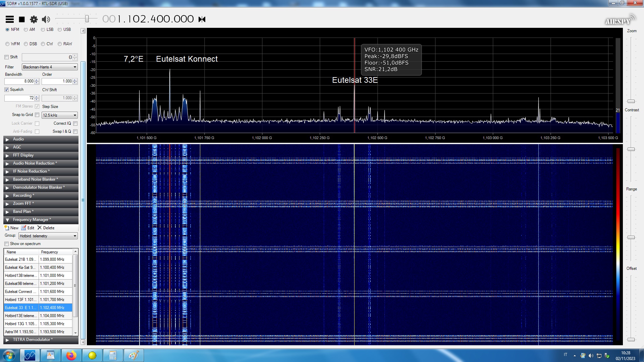Expand the TETRA Demodulator panel

tap(41, 340)
